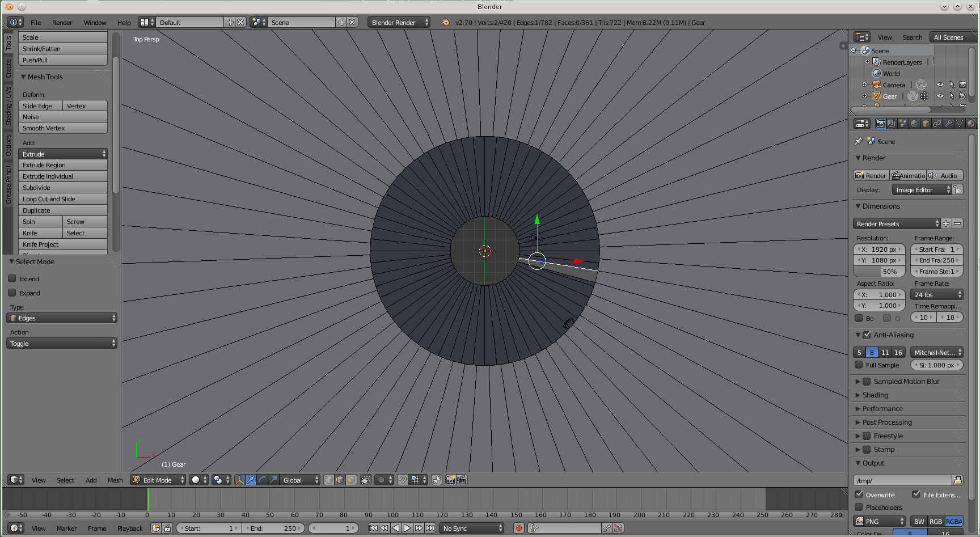
Task: Hide the Gear object with eye icon
Action: pyautogui.click(x=940, y=96)
